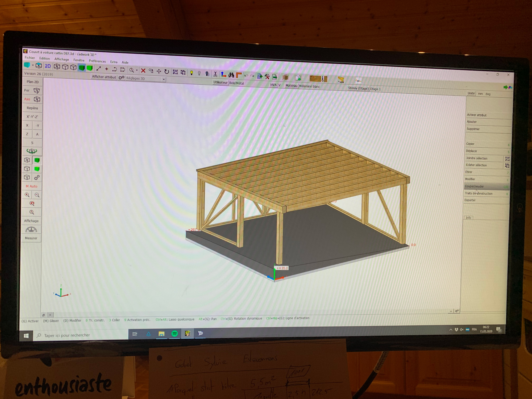Toggle Axo axonometric view
This screenshot has height=399, width=532.
32,99
